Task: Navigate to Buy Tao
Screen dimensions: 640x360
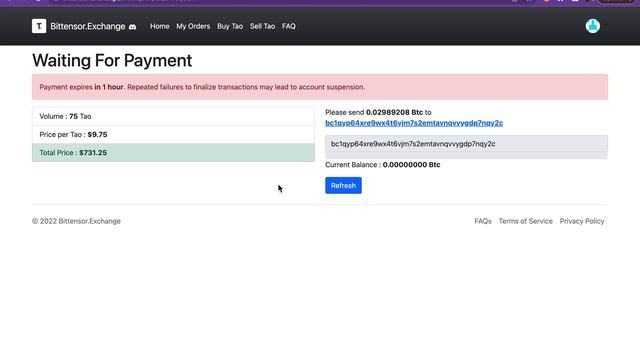Action: coord(230,26)
